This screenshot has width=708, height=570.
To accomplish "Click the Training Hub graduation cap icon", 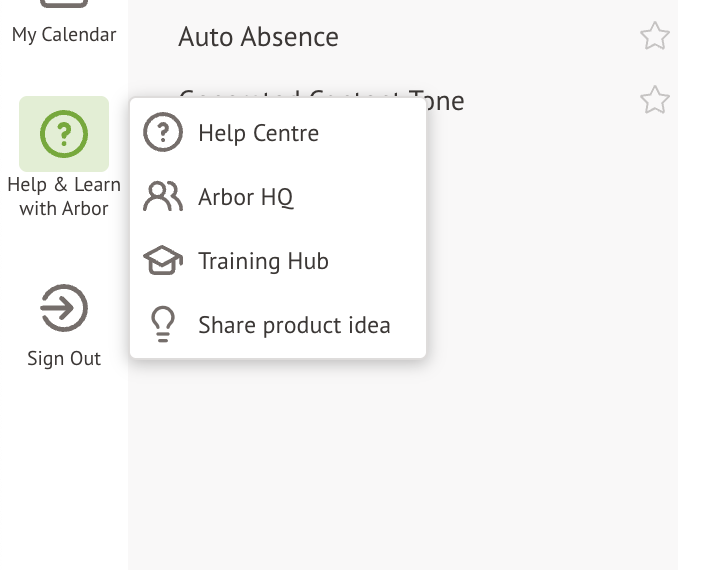I will tap(163, 262).
